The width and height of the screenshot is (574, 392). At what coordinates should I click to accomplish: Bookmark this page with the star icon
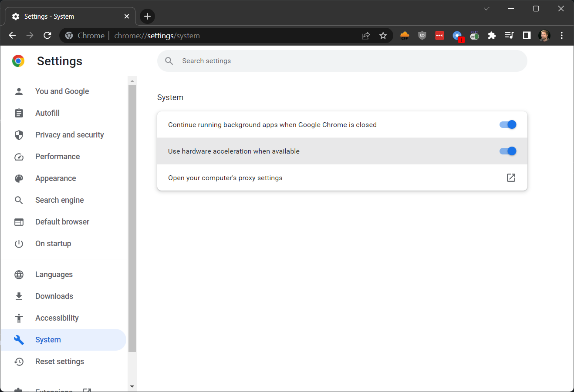(x=383, y=36)
